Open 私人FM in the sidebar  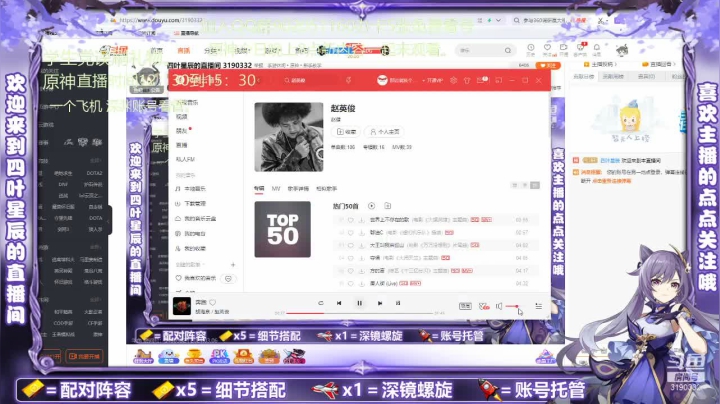pos(185,159)
